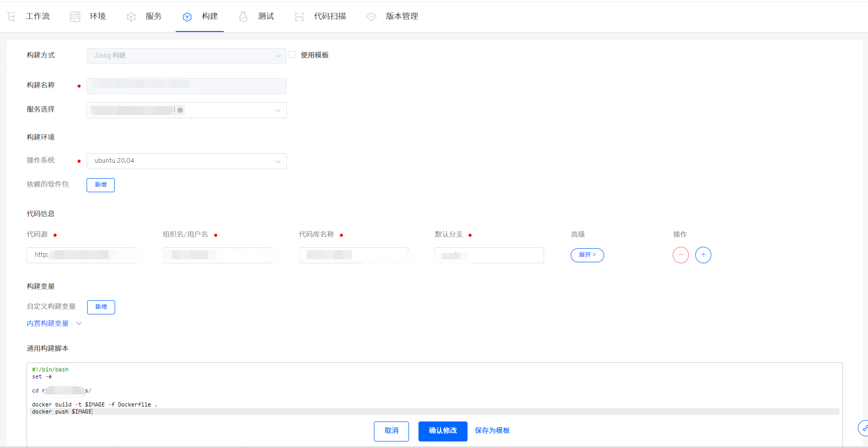
Task: Expand advanced settings with 展开 button
Action: 587,255
